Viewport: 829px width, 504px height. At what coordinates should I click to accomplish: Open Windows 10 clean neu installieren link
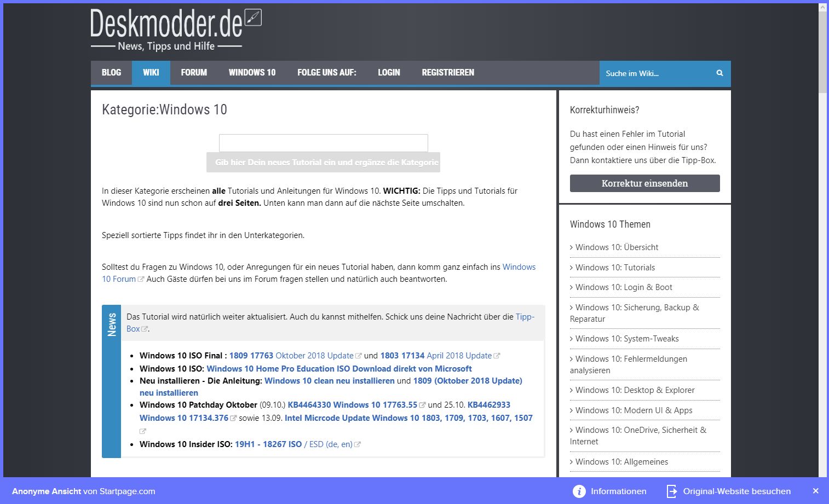pos(330,381)
